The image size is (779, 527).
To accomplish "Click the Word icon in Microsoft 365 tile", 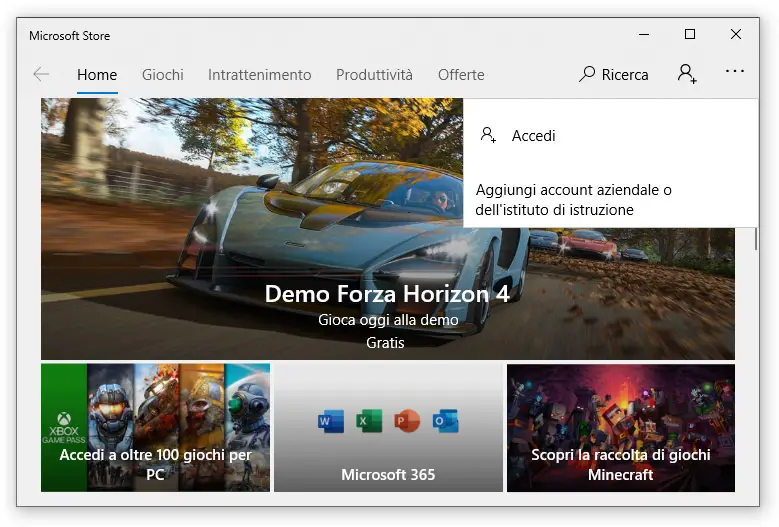I will [x=330, y=421].
